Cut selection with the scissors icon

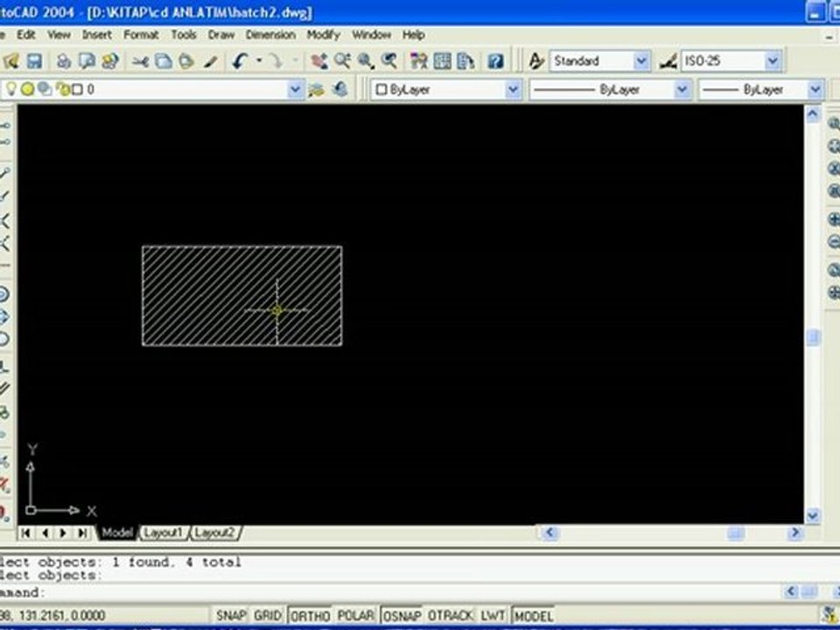(x=140, y=61)
